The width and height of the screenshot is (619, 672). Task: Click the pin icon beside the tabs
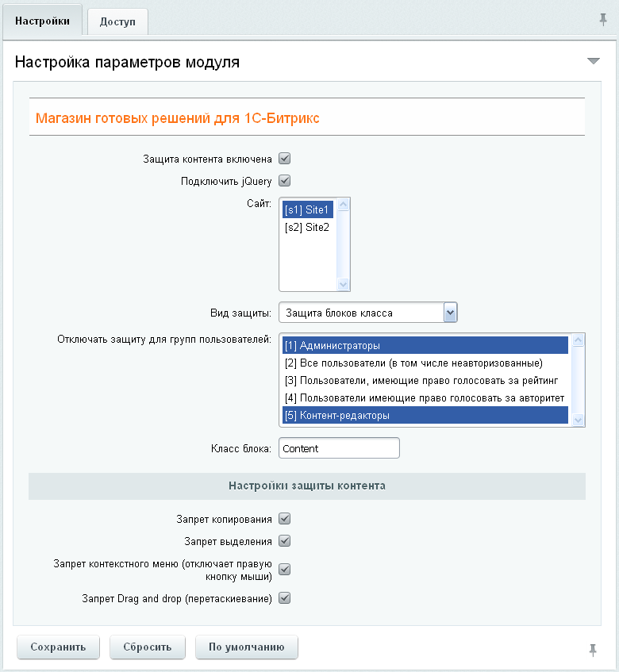point(603,19)
